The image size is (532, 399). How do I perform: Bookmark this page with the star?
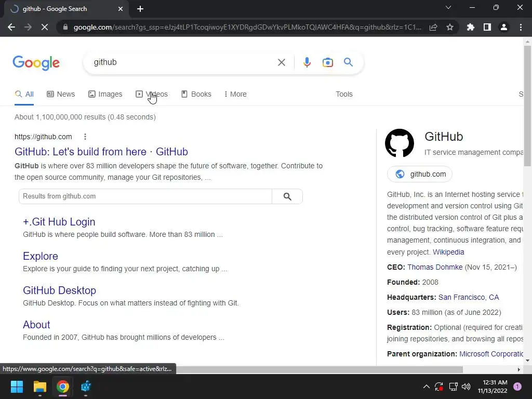[450, 27]
